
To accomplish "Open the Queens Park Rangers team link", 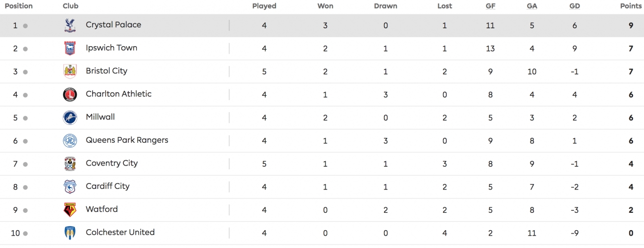I will tap(127, 140).
